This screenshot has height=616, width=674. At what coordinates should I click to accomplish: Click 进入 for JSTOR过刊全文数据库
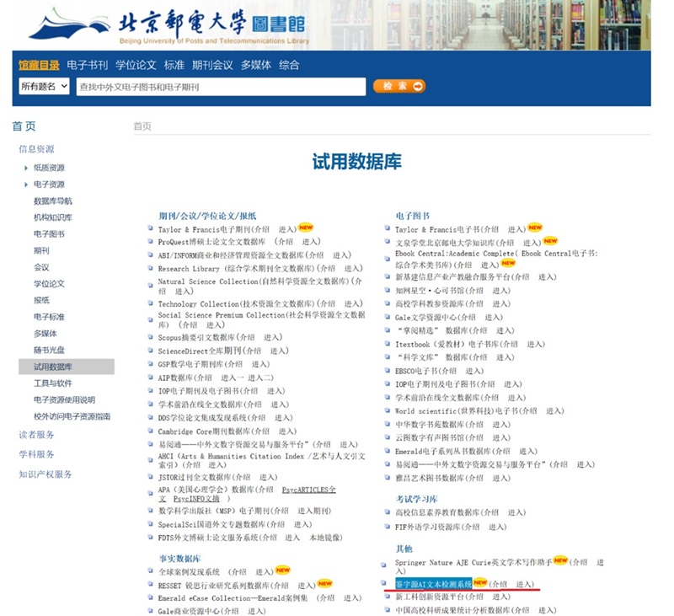coord(267,477)
